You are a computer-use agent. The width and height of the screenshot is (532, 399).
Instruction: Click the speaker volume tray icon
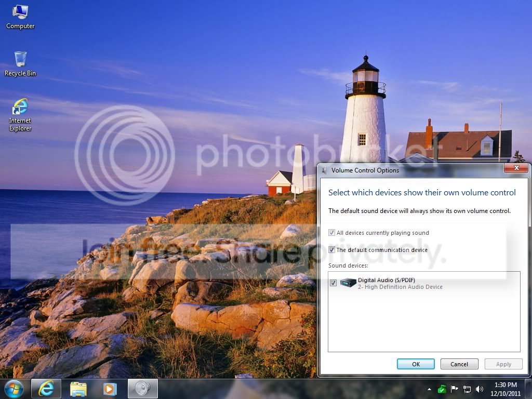480,389
